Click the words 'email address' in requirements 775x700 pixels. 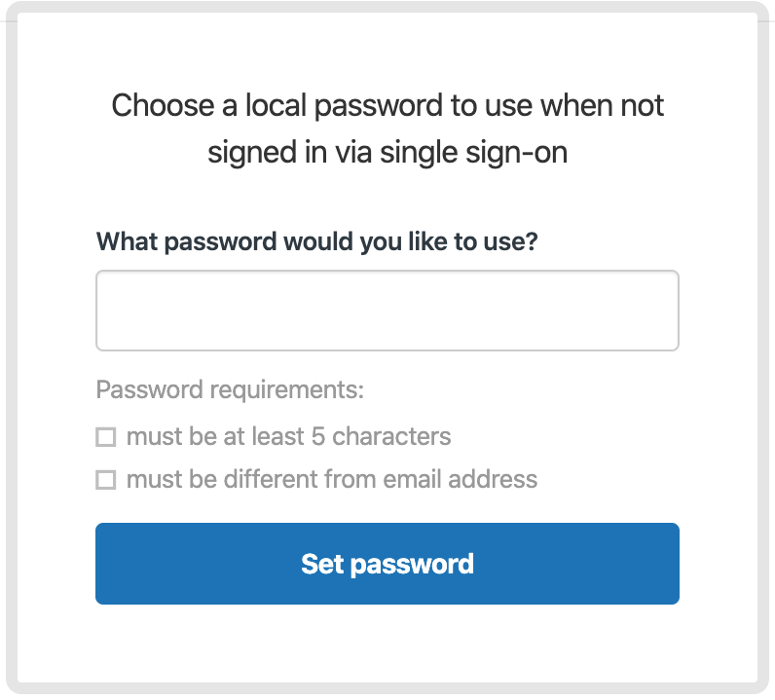pos(461,479)
